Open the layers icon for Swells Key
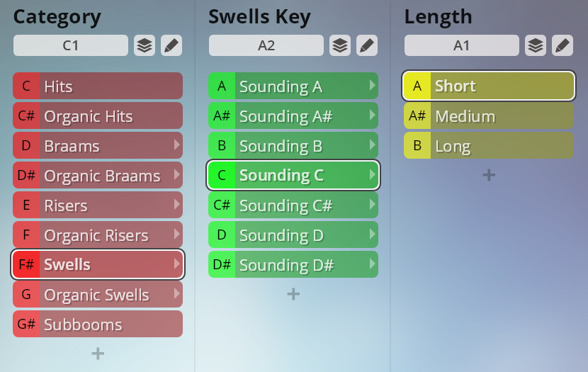The height and width of the screenshot is (372, 588). (x=340, y=45)
